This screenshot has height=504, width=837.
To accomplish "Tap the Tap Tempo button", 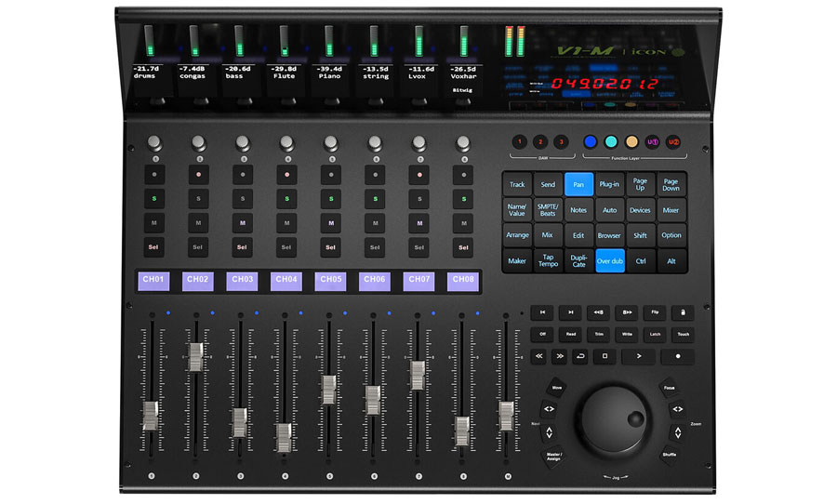I will (548, 261).
